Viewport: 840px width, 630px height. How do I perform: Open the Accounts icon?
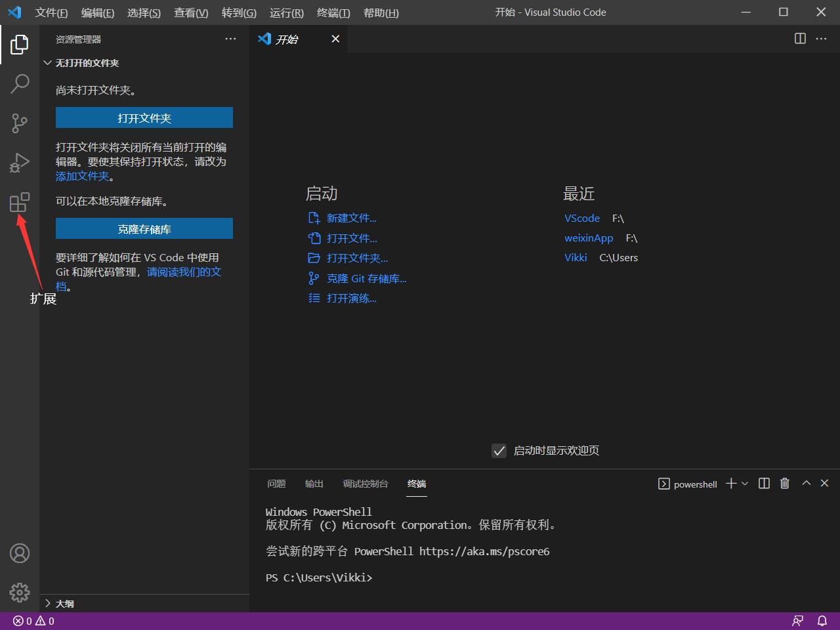(19, 553)
